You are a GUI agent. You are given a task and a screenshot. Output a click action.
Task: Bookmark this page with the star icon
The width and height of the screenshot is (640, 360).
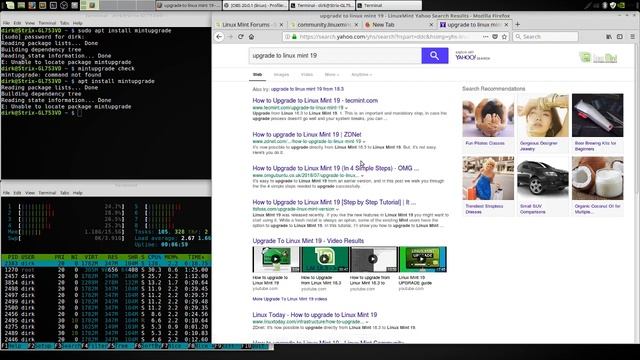click(x=504, y=37)
